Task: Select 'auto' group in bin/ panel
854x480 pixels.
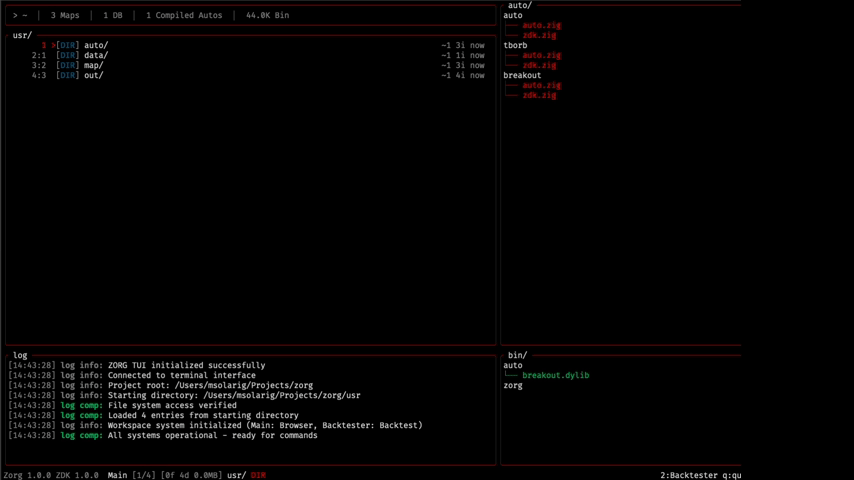Action: (x=513, y=365)
